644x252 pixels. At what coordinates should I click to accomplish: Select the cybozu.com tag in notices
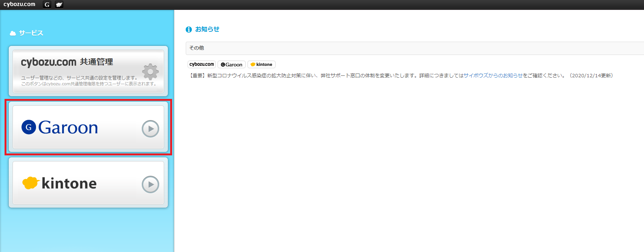point(202,64)
